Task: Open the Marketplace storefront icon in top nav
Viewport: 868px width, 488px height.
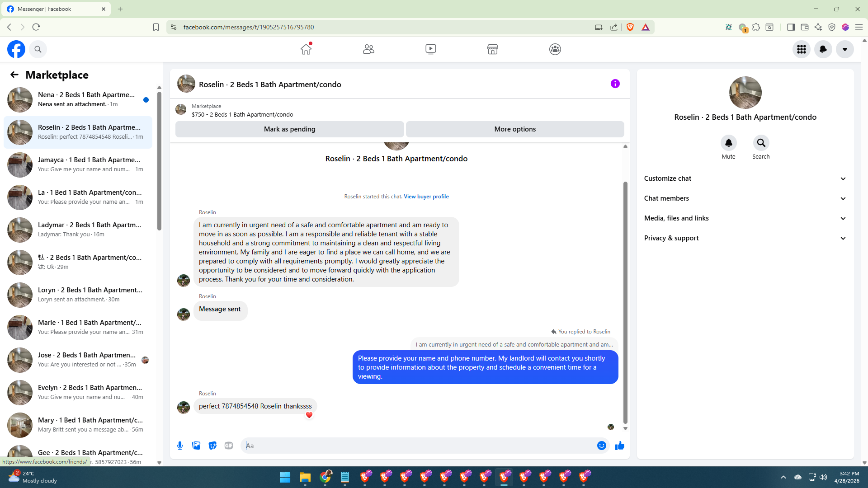Action: coord(493,49)
